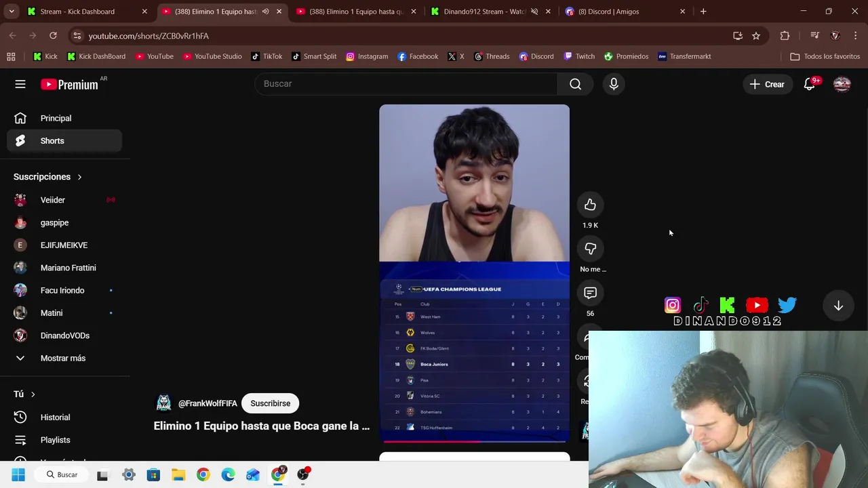Select Shorts in the sidebar
This screenshot has height=488, width=868.
pos(64,141)
